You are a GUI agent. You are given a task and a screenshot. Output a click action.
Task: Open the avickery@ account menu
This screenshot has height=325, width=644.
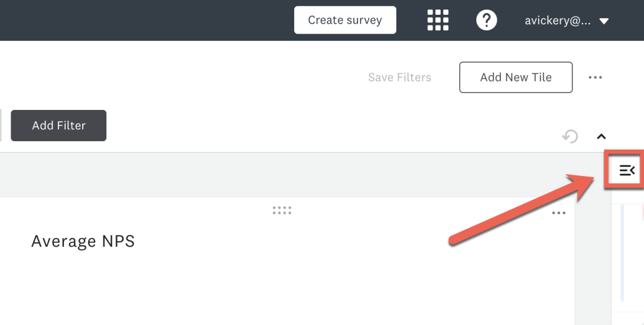coord(557,21)
